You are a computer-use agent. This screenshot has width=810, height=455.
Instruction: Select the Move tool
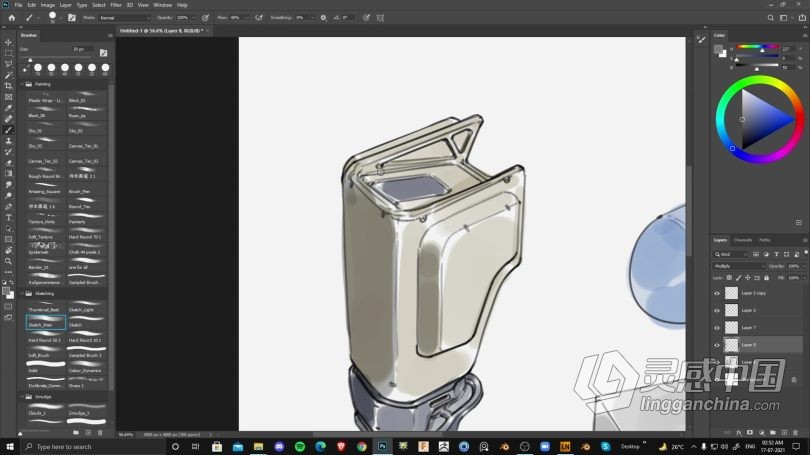pos(8,42)
